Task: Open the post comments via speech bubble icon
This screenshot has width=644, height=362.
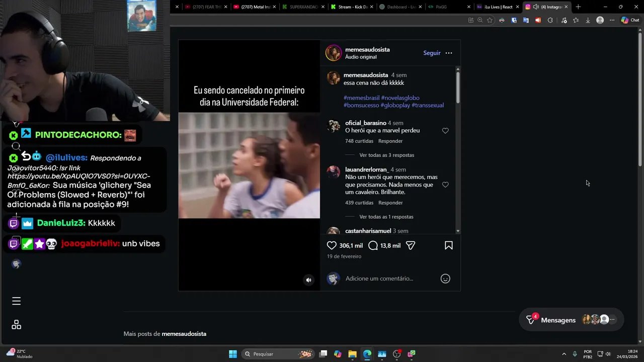Action: tap(373, 245)
